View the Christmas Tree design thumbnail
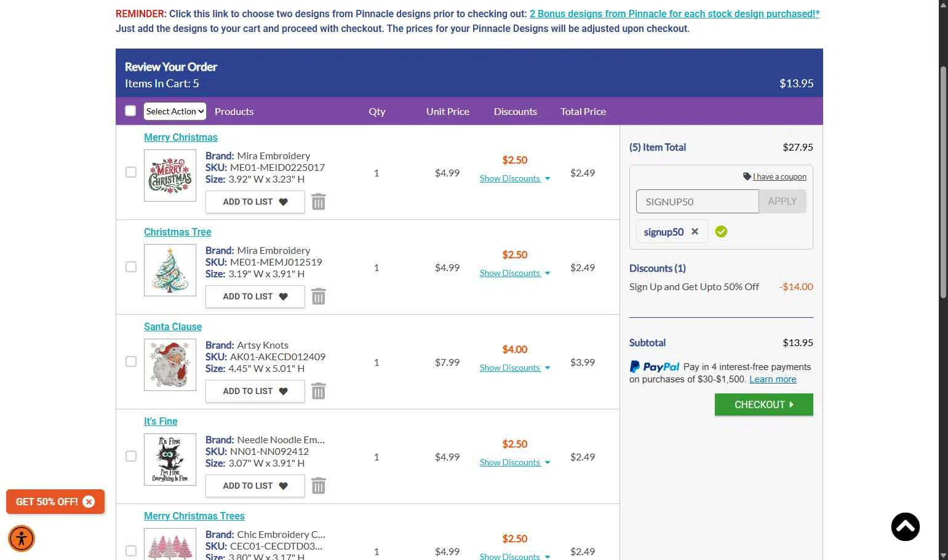 point(170,270)
